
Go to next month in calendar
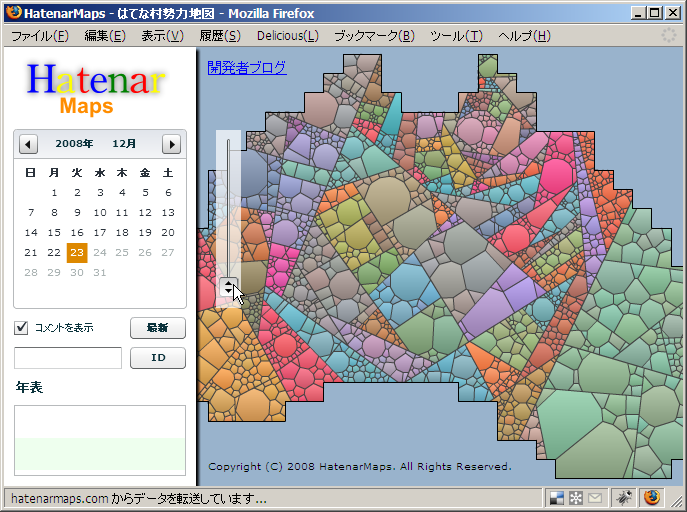171,144
